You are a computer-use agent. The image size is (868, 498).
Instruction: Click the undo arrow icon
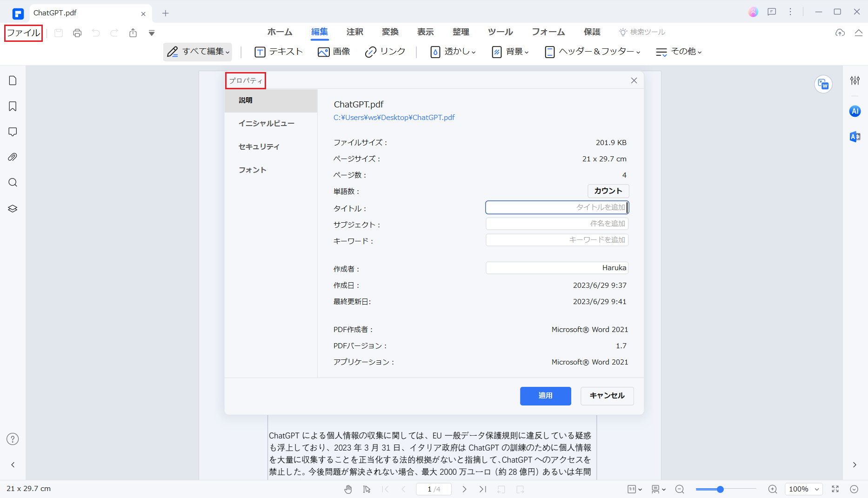click(96, 33)
